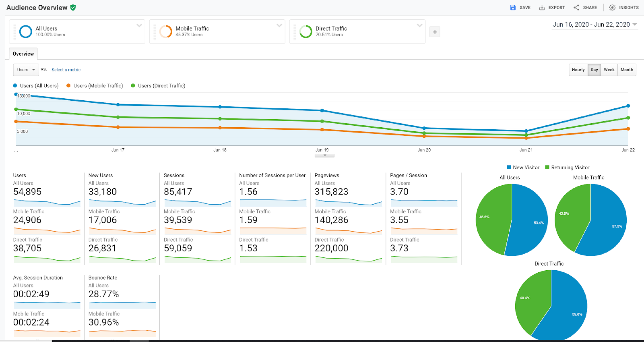644x342 pixels.
Task: Click the green verified shield icon
Action: pos(73,8)
